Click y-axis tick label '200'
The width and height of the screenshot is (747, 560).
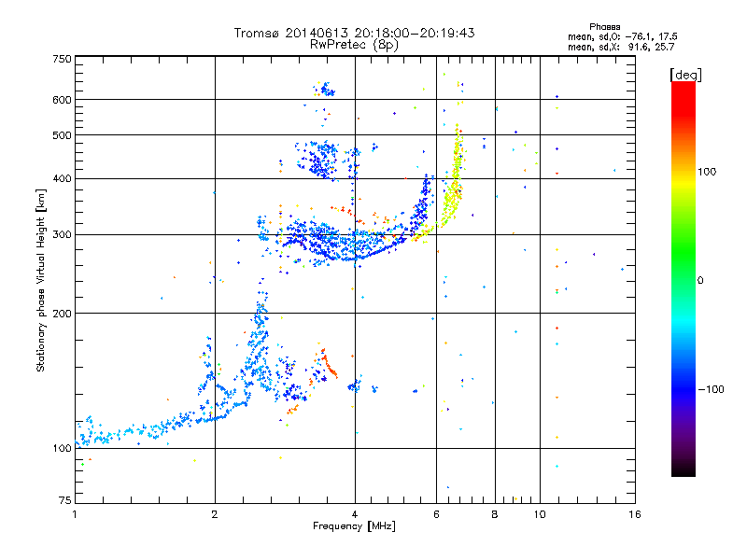click(62, 314)
